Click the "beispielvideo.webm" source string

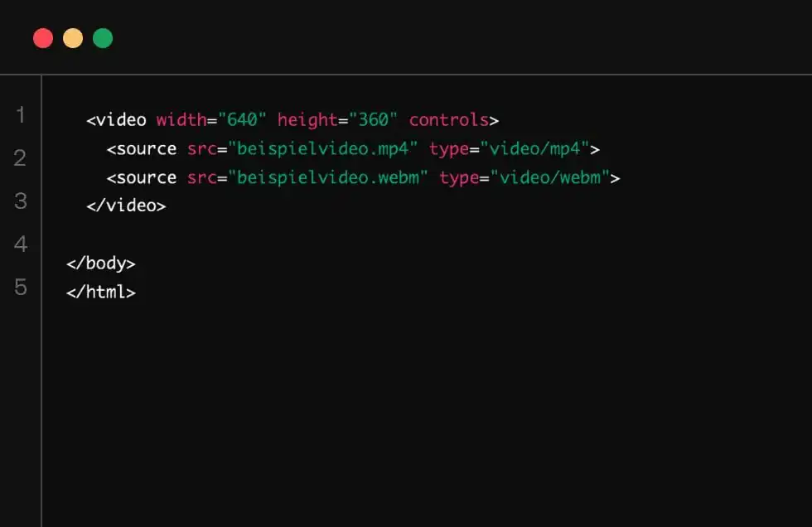(328, 178)
